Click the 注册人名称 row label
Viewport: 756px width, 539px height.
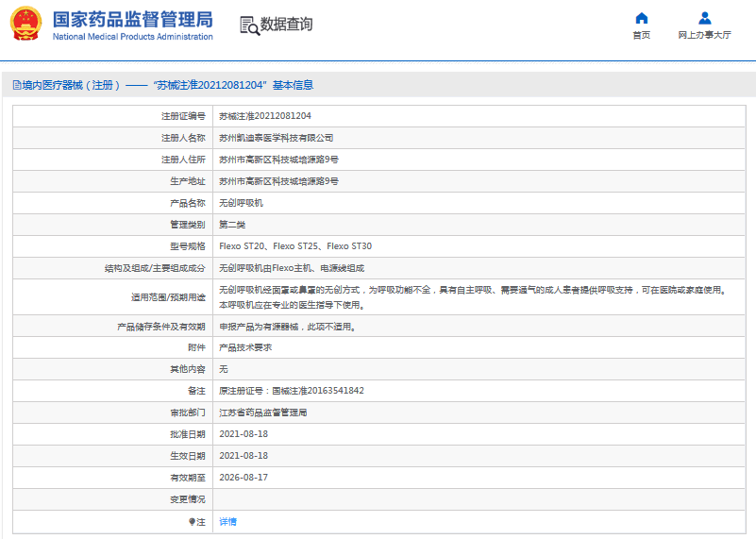183,138
